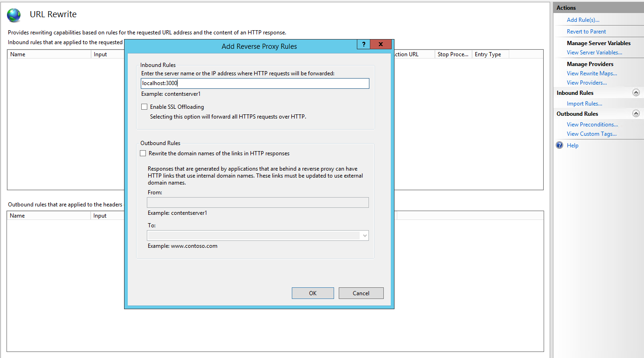Click the blue Help question-mark icon
644x358 pixels.
click(x=559, y=145)
